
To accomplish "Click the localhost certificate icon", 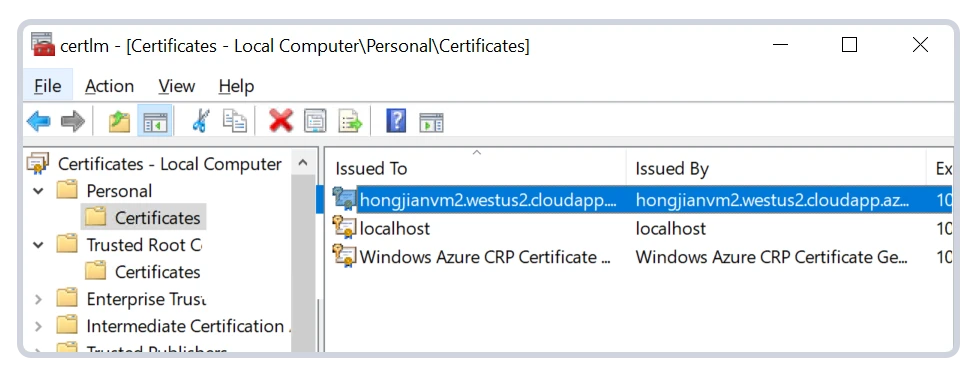I will pyautogui.click(x=344, y=227).
